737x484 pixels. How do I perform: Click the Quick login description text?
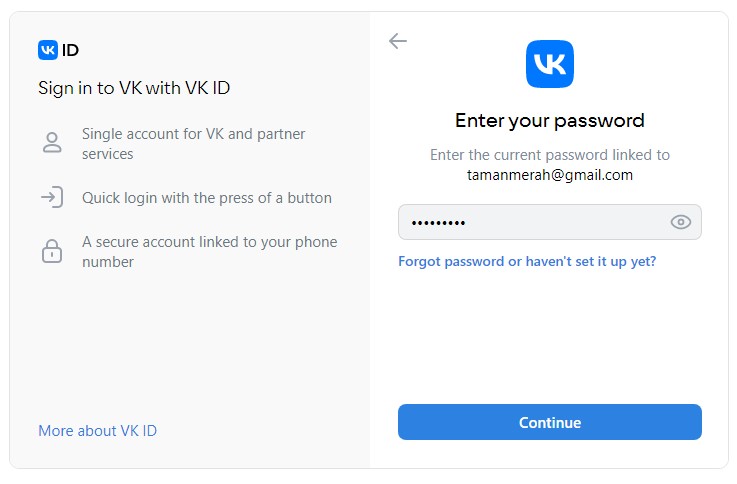[x=207, y=197]
